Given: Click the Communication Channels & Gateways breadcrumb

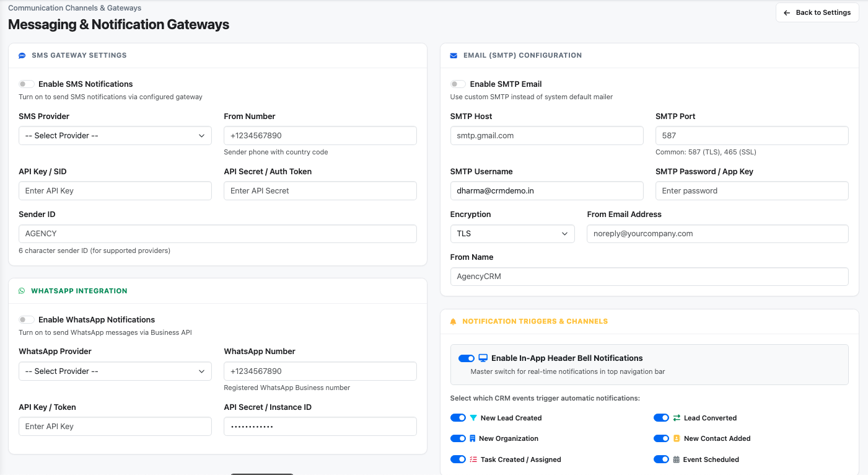Looking at the screenshot, I should pyautogui.click(x=74, y=8).
